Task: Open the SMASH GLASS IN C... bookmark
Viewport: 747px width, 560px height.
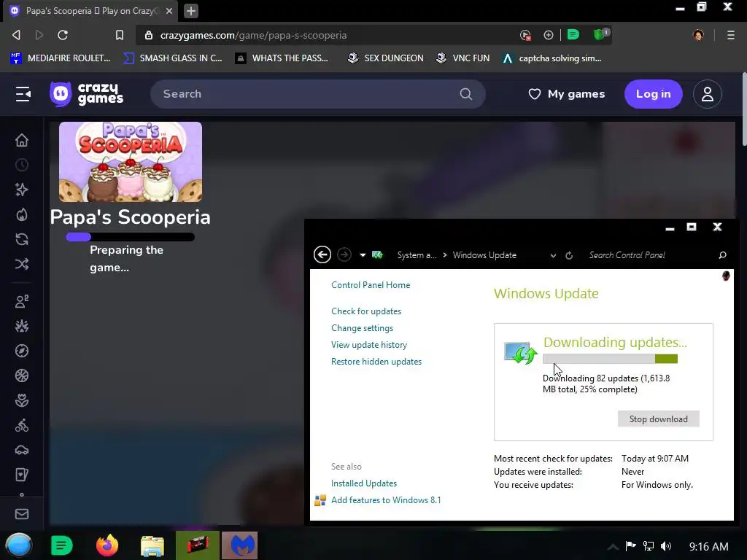Action: 172,58
